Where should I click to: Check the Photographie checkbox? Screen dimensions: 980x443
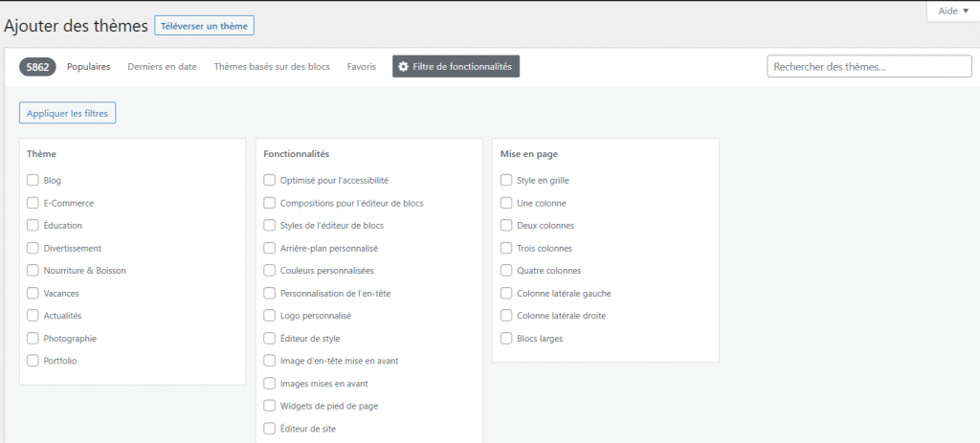tap(33, 338)
